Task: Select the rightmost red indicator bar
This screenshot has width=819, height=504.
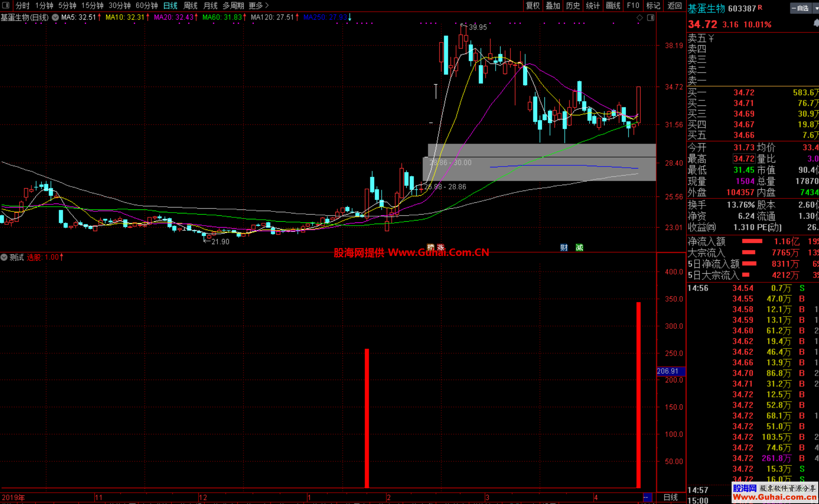Action: 639,395
